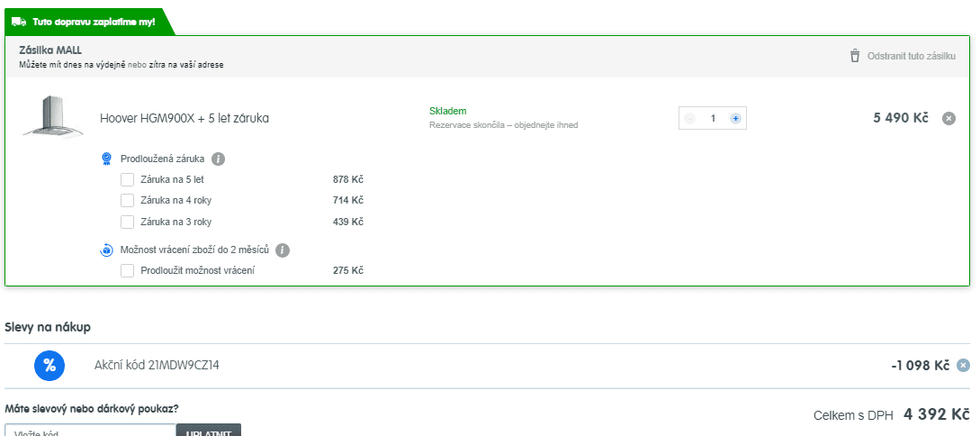The height and width of the screenshot is (436, 980).
Task: Remove Hoover HGM900X item via X icon
Action: [x=949, y=118]
